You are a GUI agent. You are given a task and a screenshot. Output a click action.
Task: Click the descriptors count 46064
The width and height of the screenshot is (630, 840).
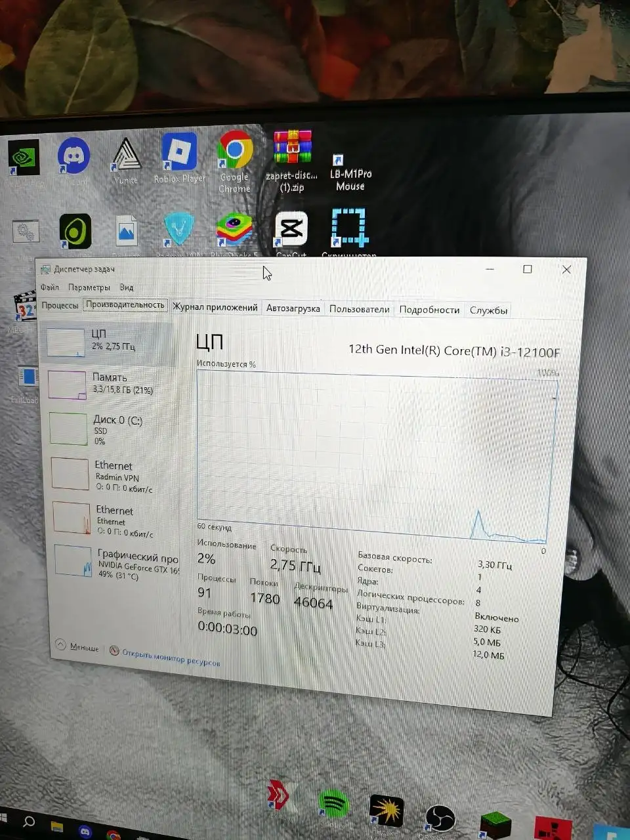coord(313,602)
